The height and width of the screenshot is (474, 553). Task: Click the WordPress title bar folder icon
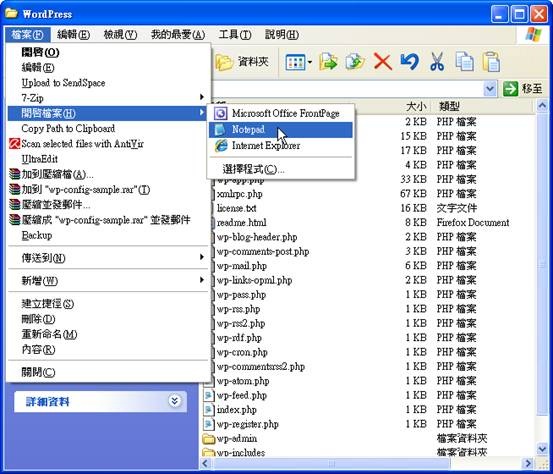(11, 13)
